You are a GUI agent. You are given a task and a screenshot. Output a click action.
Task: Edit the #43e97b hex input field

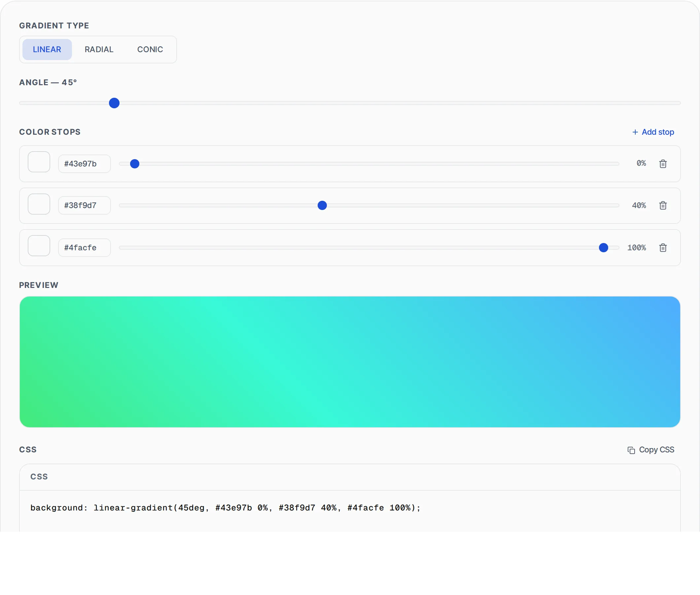coord(84,163)
